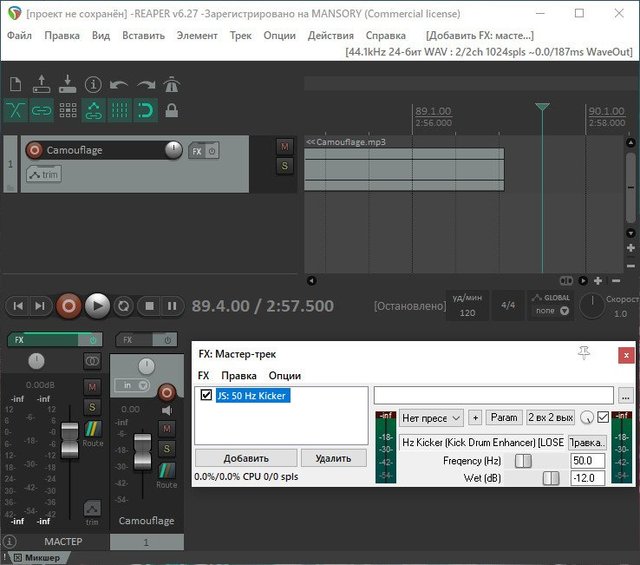
Task: Click the Добавить button in FX window
Action: (245, 458)
